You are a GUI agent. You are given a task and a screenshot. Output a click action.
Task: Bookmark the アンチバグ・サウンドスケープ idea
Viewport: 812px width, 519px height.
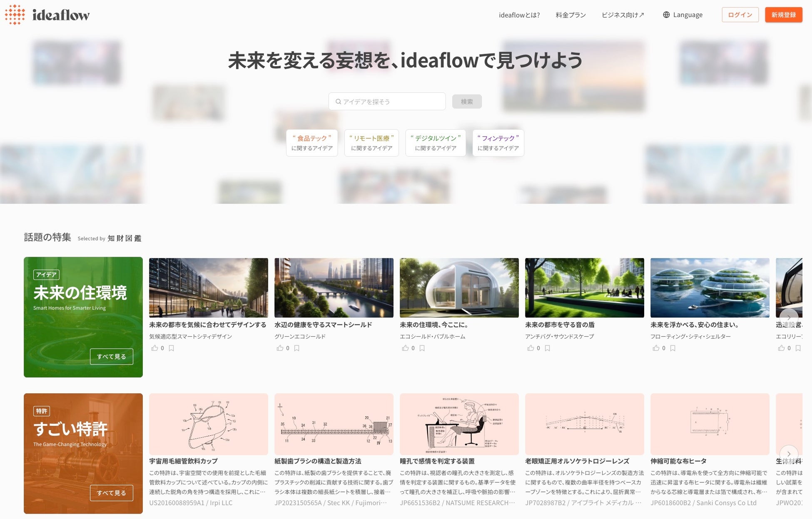click(x=548, y=348)
